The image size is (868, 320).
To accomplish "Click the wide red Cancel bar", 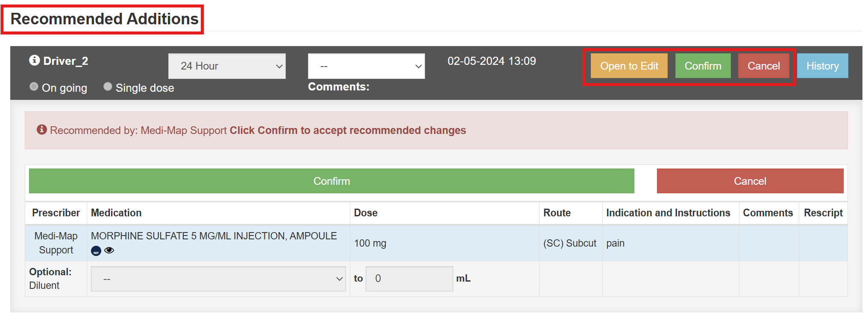I will tap(750, 181).
